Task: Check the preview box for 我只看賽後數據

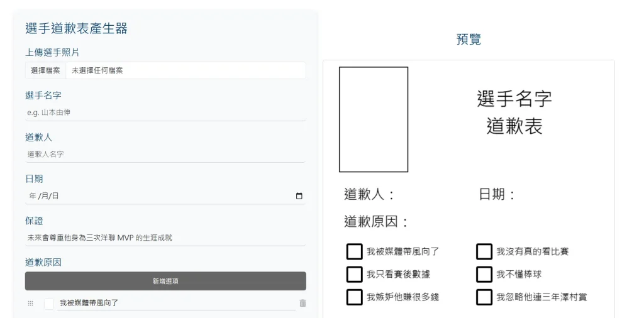Action: pyautogui.click(x=354, y=274)
